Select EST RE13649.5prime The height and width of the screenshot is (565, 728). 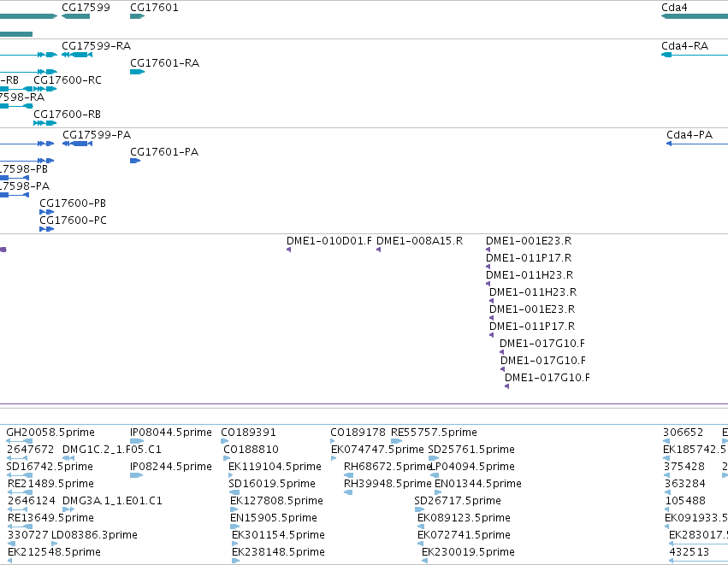pyautogui.click(x=50, y=518)
